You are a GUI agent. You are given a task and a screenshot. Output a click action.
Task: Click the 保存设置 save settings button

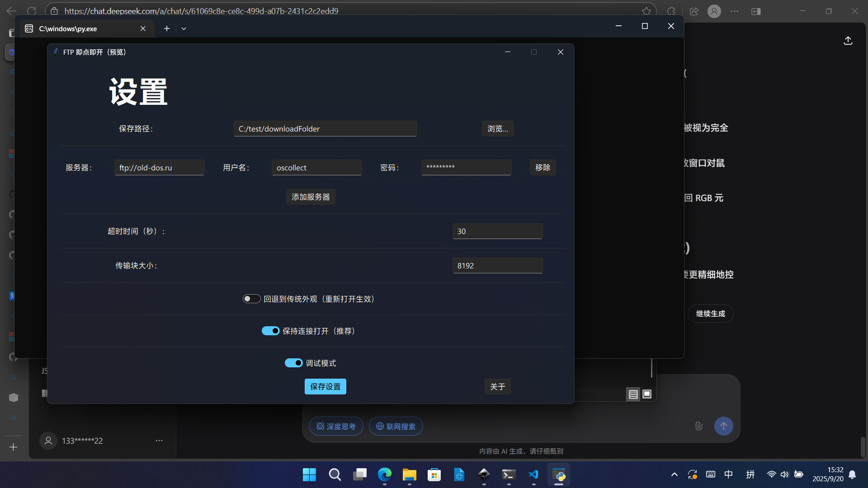325,386
